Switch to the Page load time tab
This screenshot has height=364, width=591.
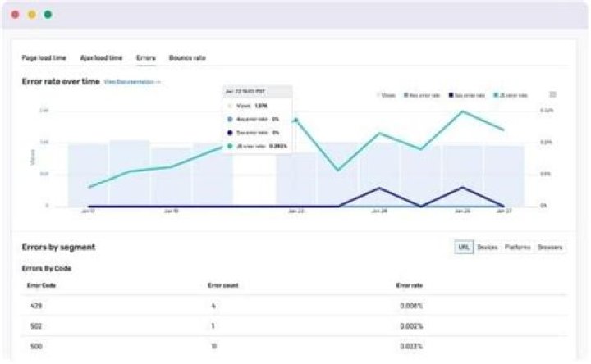45,58
